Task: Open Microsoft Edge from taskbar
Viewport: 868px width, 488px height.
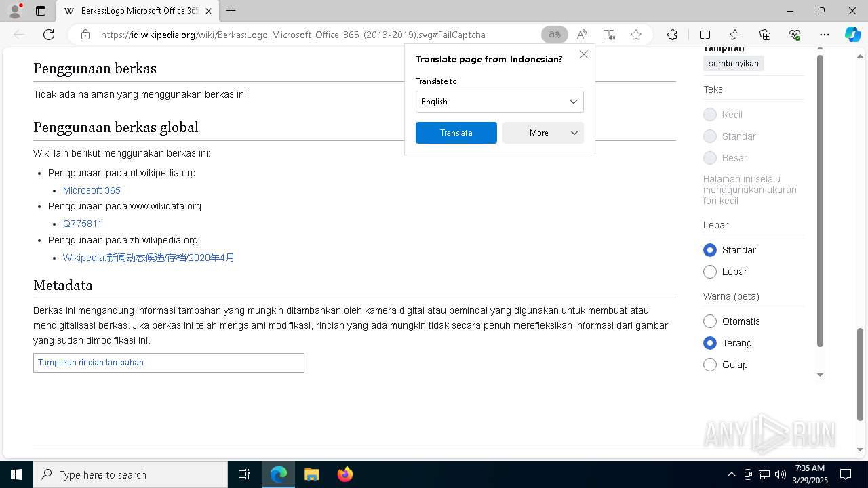Action: pyautogui.click(x=279, y=474)
